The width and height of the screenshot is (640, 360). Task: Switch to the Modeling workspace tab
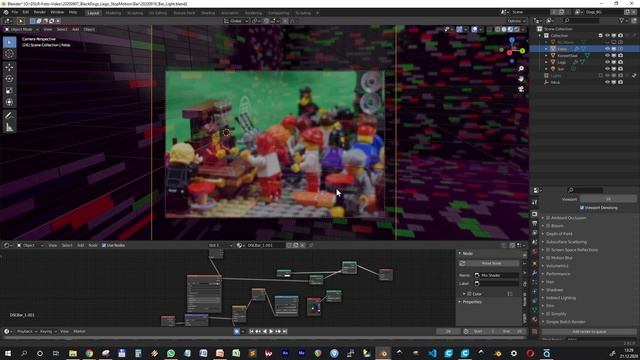(x=113, y=13)
